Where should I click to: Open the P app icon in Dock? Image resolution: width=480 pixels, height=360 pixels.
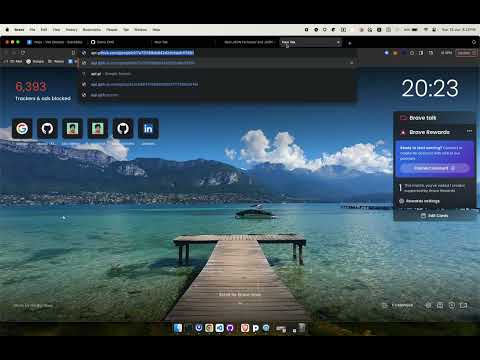click(256, 328)
